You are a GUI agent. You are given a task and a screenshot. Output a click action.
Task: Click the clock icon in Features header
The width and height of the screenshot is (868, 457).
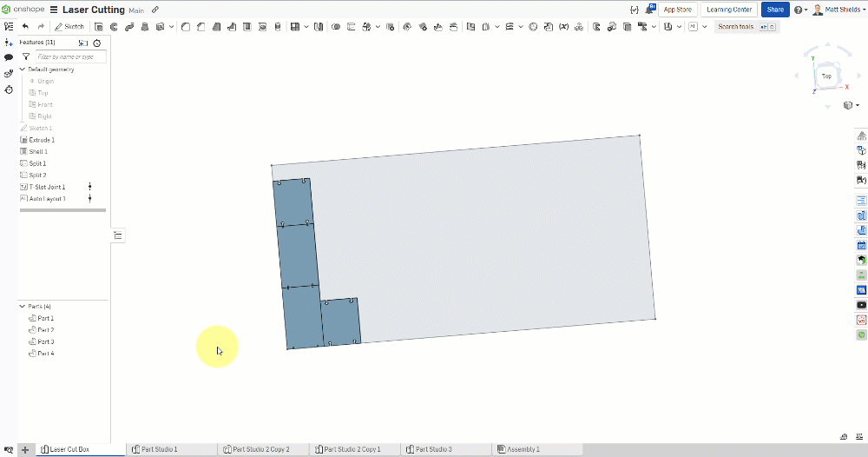point(97,43)
